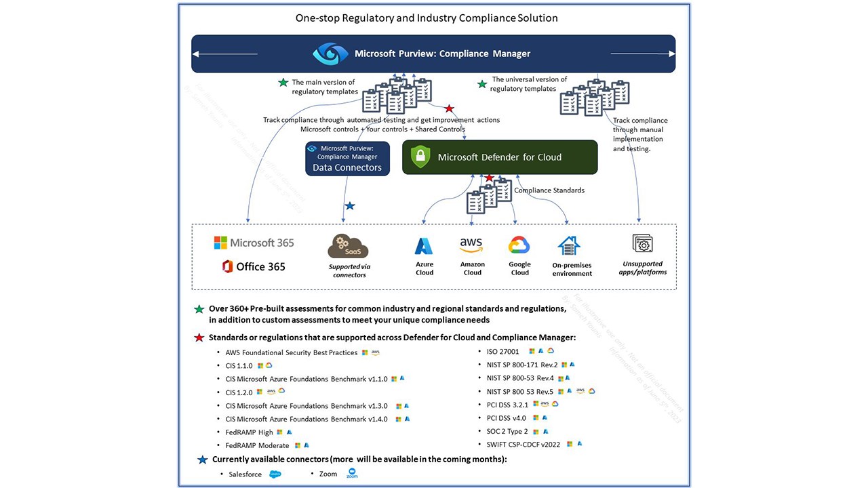Select the Microsoft 365 logo
Viewport: 868px width, 488px height.
click(x=254, y=243)
